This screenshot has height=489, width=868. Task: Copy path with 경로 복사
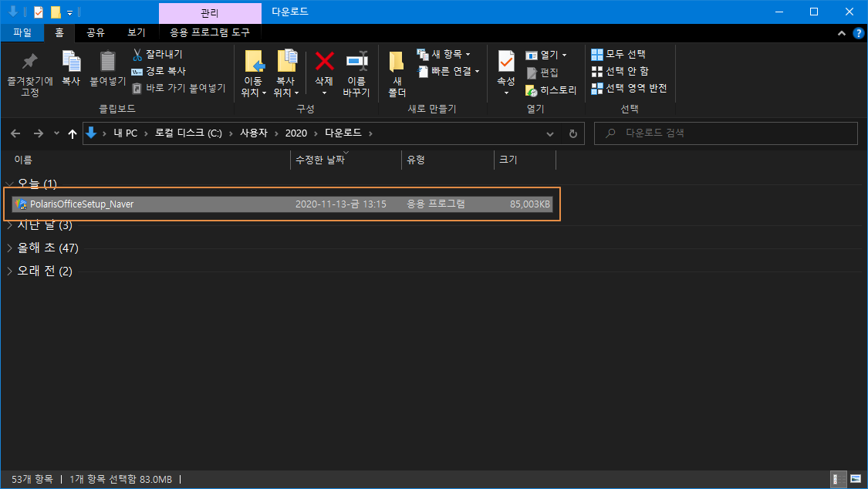[158, 72]
